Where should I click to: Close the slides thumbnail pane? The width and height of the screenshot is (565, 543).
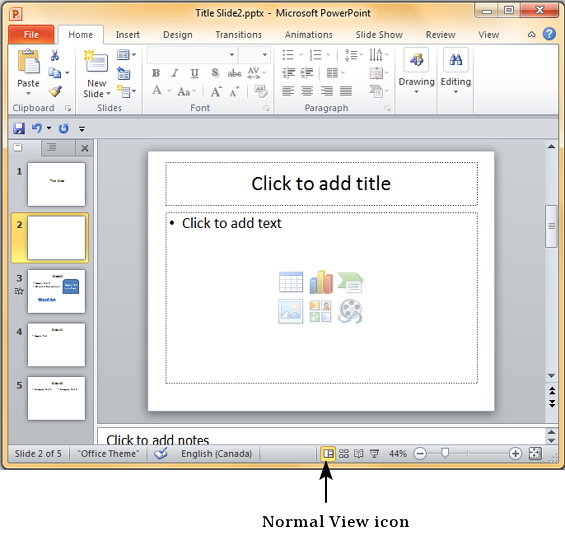(85, 148)
